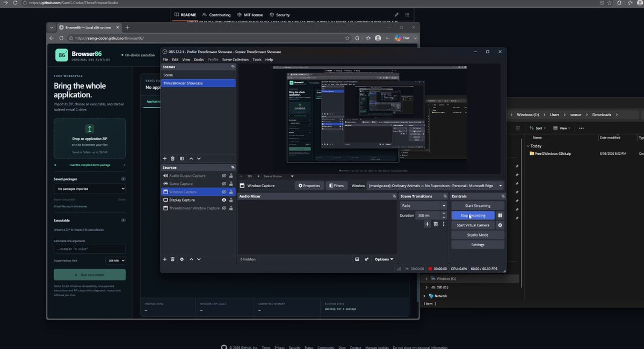Unlock ThreeBrowser Window Capture source

click(231, 209)
